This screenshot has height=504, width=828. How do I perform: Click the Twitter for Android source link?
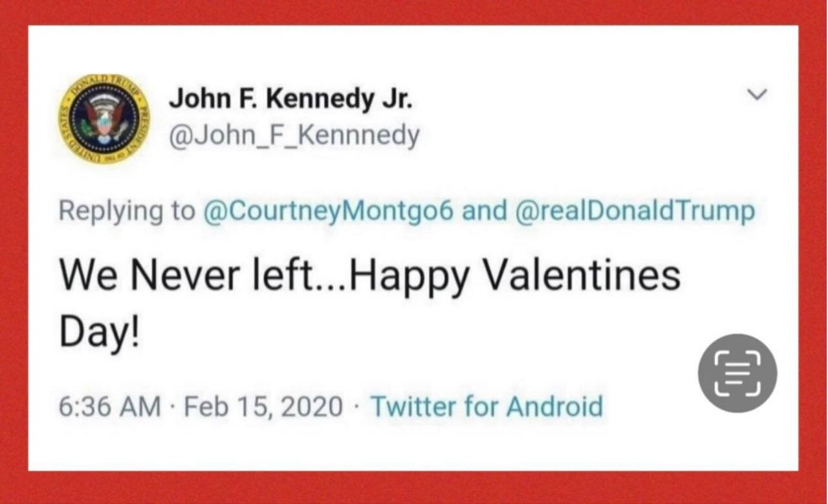coord(486,406)
